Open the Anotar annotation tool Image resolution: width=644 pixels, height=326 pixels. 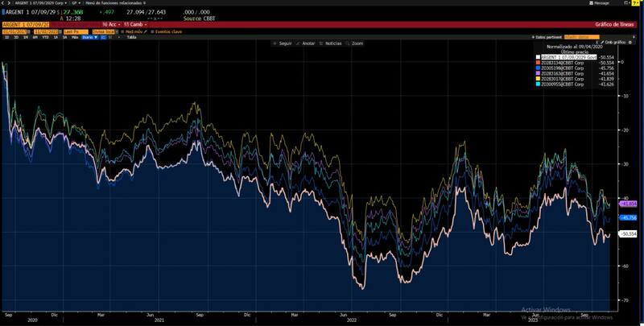pyautogui.click(x=307, y=43)
